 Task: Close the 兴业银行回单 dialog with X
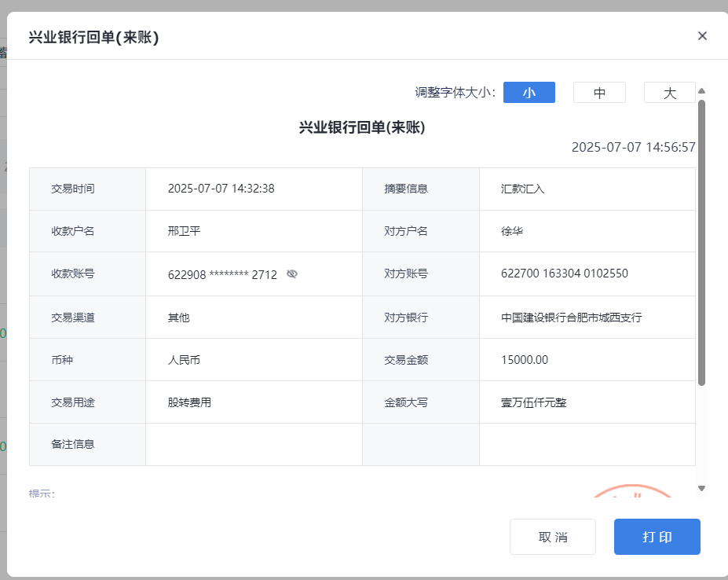[x=702, y=35]
